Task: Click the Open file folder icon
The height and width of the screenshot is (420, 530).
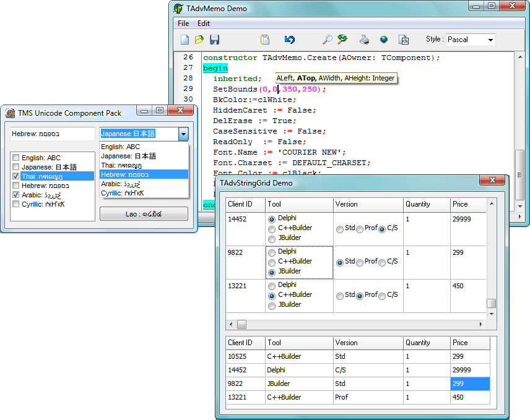Action: pyautogui.click(x=199, y=40)
